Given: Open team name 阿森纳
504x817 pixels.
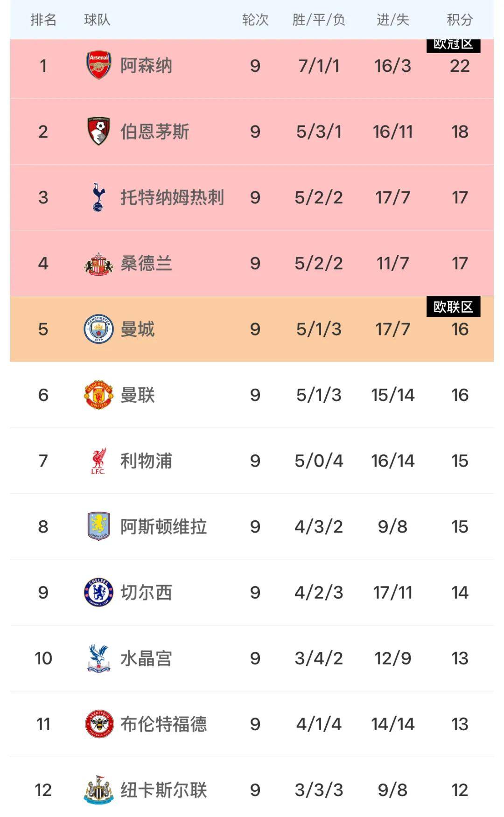Looking at the screenshot, I should 146,66.
